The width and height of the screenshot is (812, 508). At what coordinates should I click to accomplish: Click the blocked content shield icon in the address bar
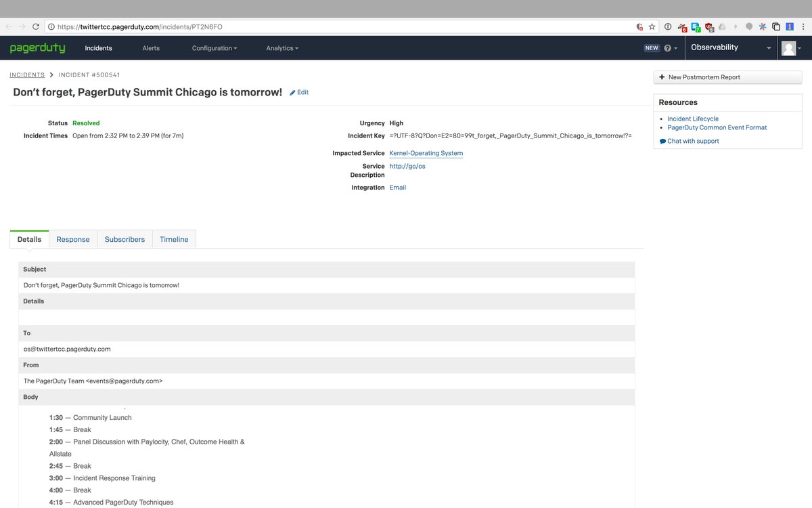point(639,27)
